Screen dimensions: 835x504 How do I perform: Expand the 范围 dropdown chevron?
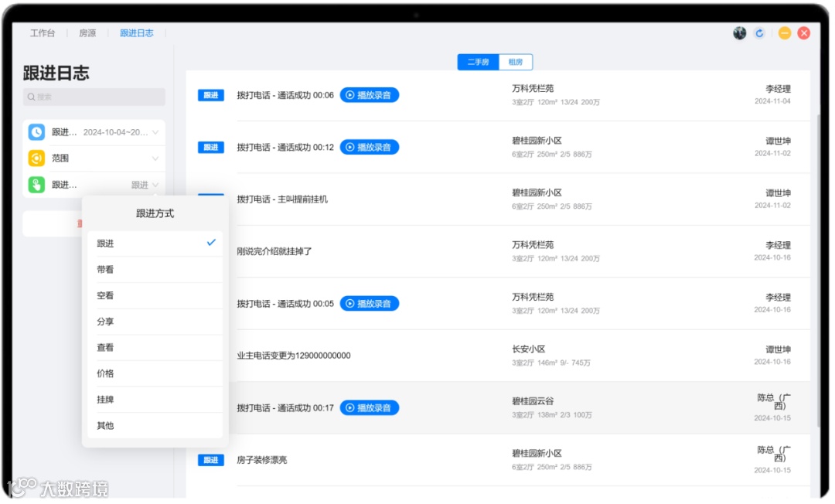click(x=155, y=158)
